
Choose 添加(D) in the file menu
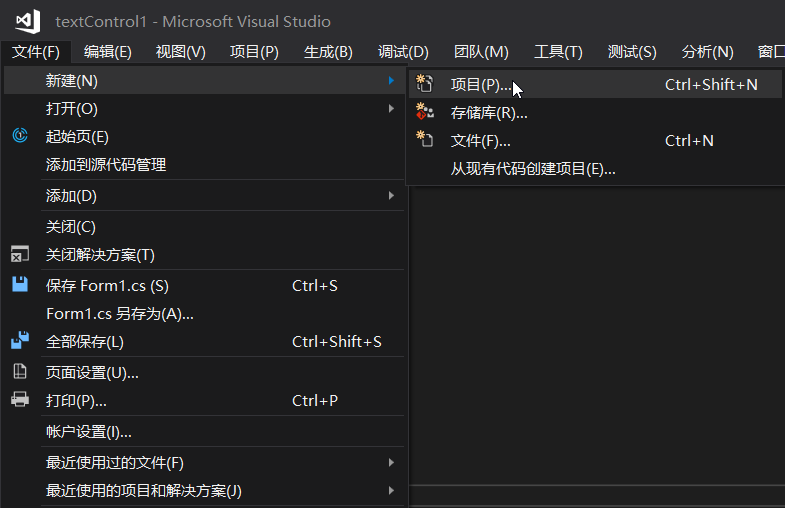[x=204, y=196]
